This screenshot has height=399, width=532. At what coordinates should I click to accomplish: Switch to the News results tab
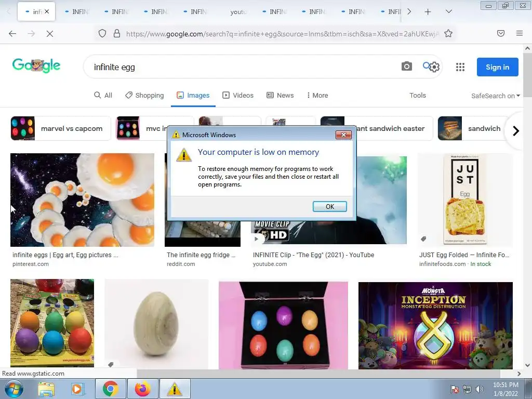pyautogui.click(x=280, y=96)
